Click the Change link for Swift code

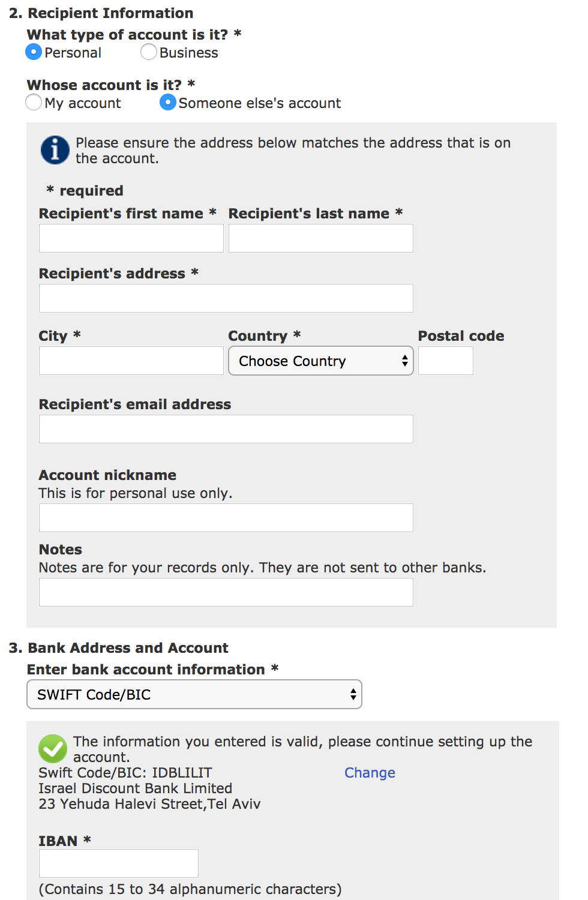(370, 773)
